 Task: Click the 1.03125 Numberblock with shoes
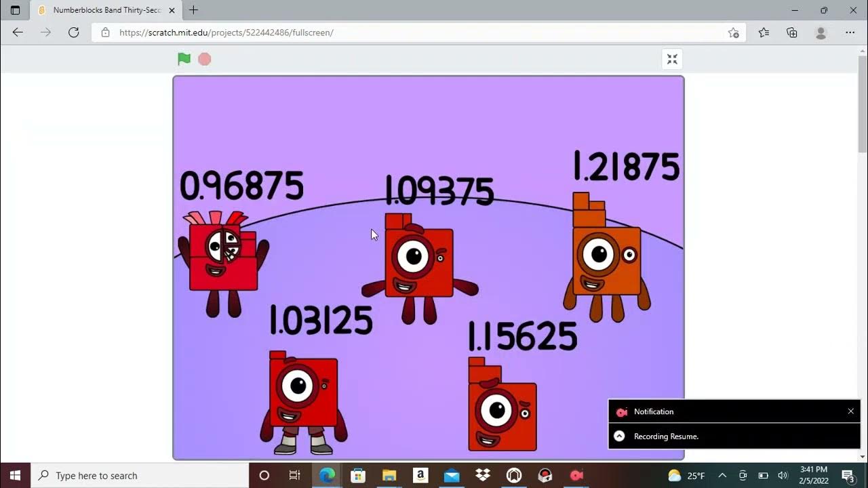click(x=303, y=403)
